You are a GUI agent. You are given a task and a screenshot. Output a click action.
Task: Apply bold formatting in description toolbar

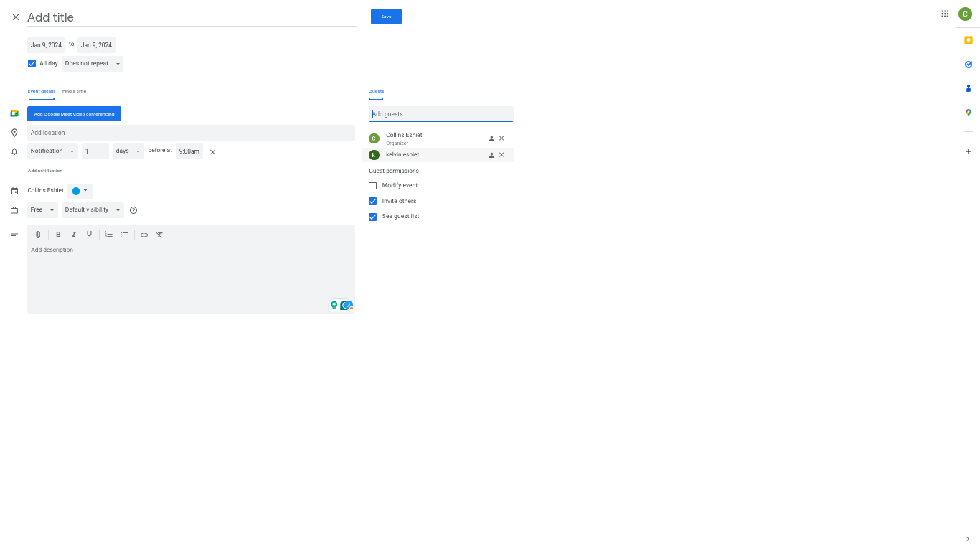click(x=58, y=235)
